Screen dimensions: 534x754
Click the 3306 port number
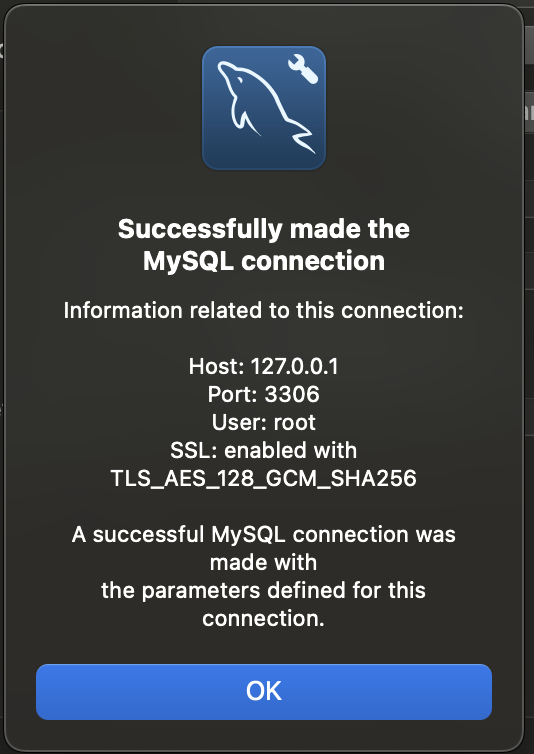[292, 394]
